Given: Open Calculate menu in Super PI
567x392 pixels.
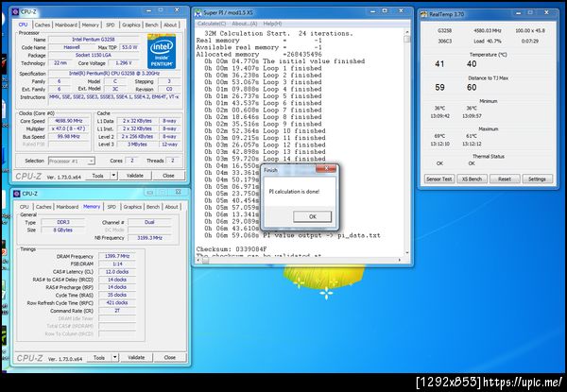Looking at the screenshot, I should tap(212, 24).
